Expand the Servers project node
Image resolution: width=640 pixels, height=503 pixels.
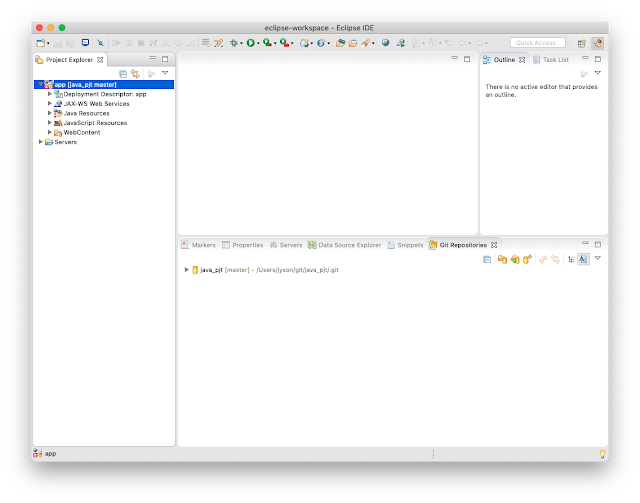coord(40,142)
